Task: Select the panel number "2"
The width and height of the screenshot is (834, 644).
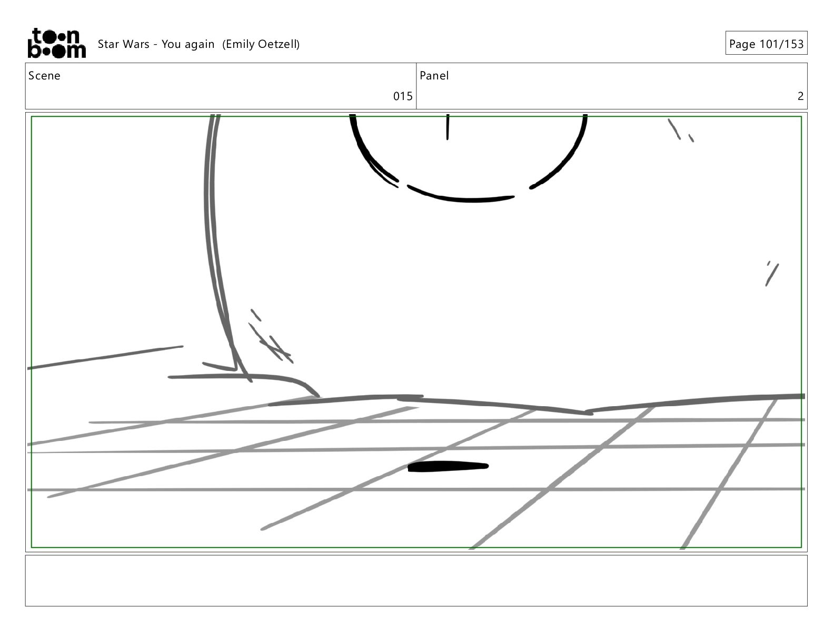Action: point(800,96)
